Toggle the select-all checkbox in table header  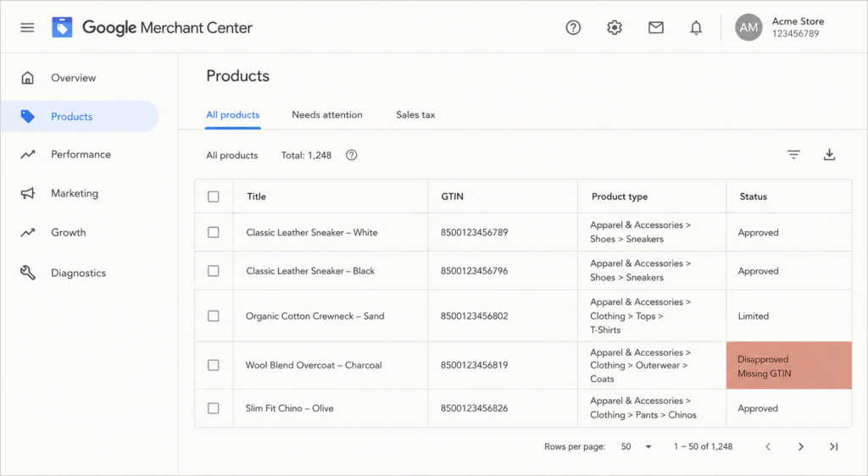(213, 196)
